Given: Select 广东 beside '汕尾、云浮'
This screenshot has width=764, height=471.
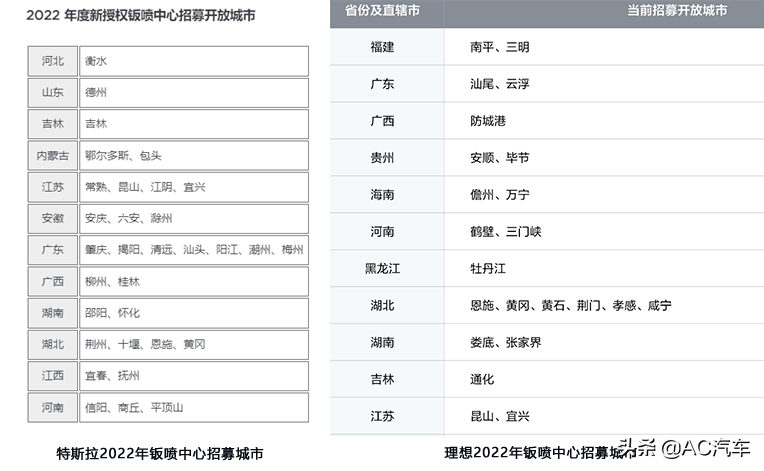Looking at the screenshot, I should (387, 84).
